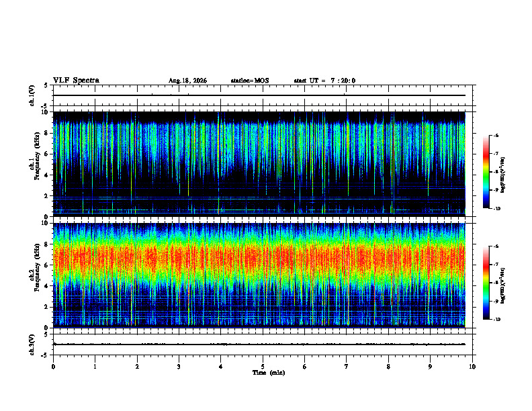Click the time-axis tick label "1"

[x=95, y=367]
